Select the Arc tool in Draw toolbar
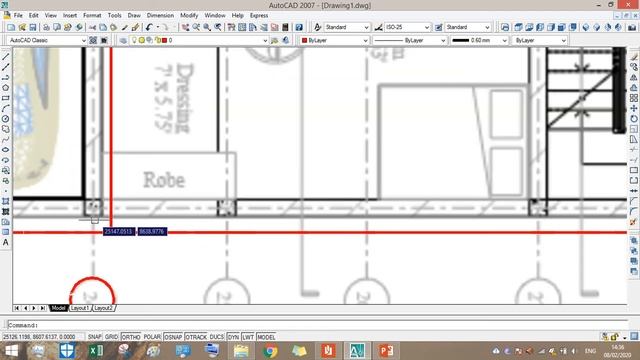This screenshot has width=640, height=360. (6, 109)
